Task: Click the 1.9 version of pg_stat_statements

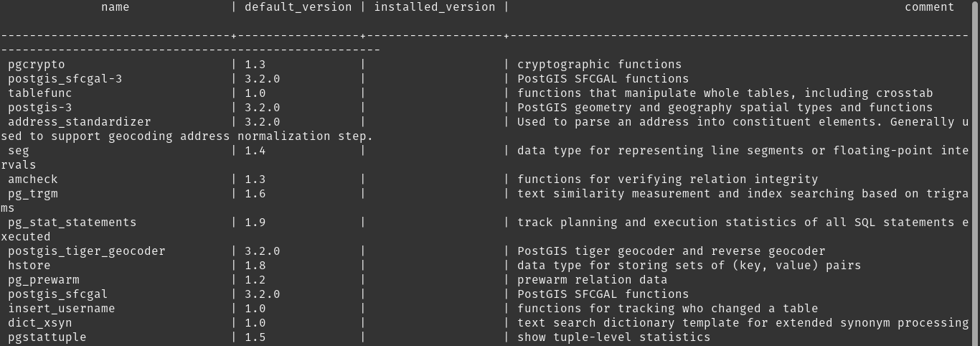Action: [255, 223]
